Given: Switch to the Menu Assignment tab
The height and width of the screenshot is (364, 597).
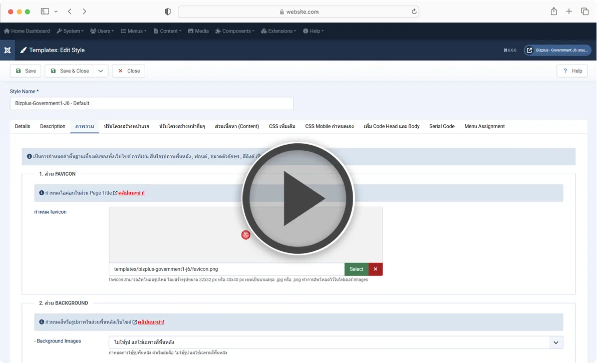Looking at the screenshot, I should pos(484,127).
